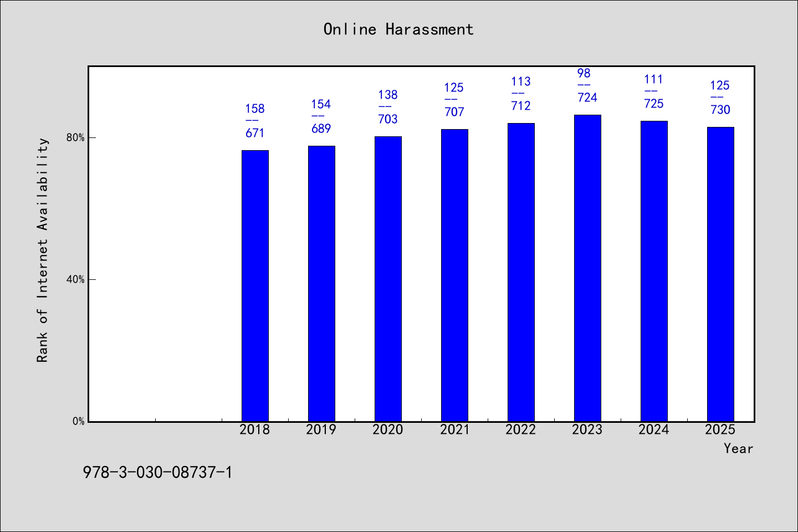This screenshot has height=532, width=798.
Task: Click the value 671 above the 2018 bar
Action: [255, 133]
